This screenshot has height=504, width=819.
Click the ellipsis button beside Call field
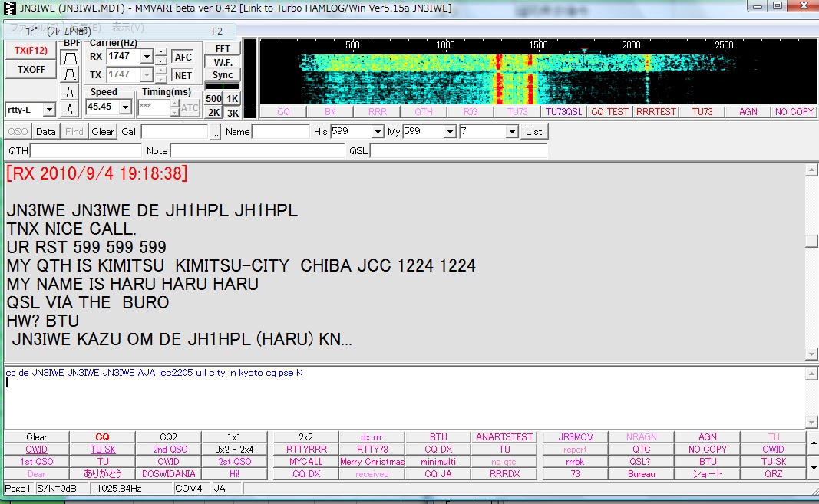pos(215,132)
